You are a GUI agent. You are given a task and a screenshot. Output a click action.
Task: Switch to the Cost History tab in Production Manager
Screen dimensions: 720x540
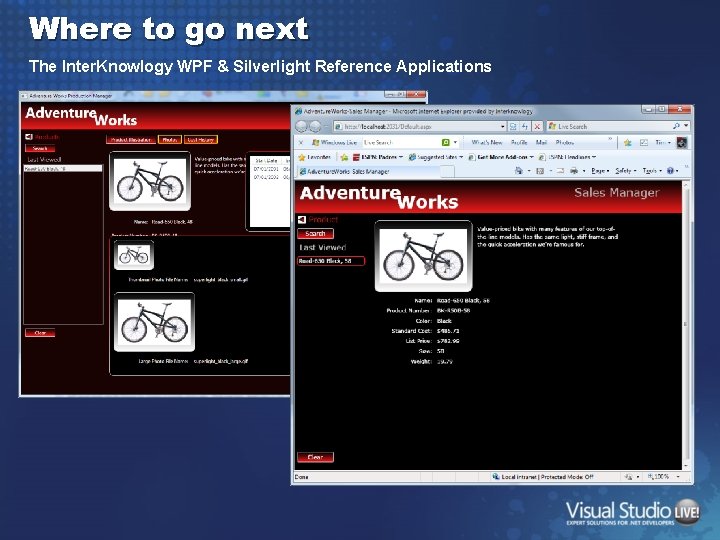(201, 140)
